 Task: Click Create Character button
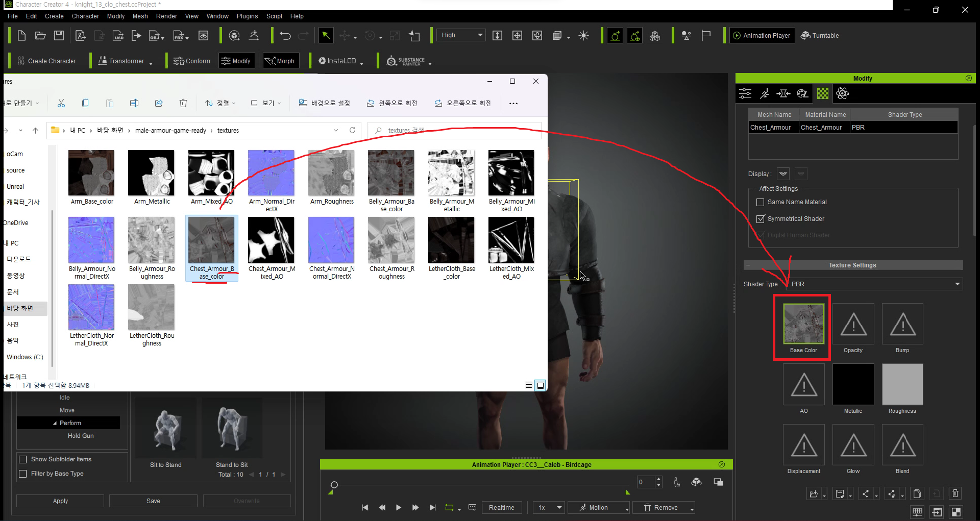46,61
